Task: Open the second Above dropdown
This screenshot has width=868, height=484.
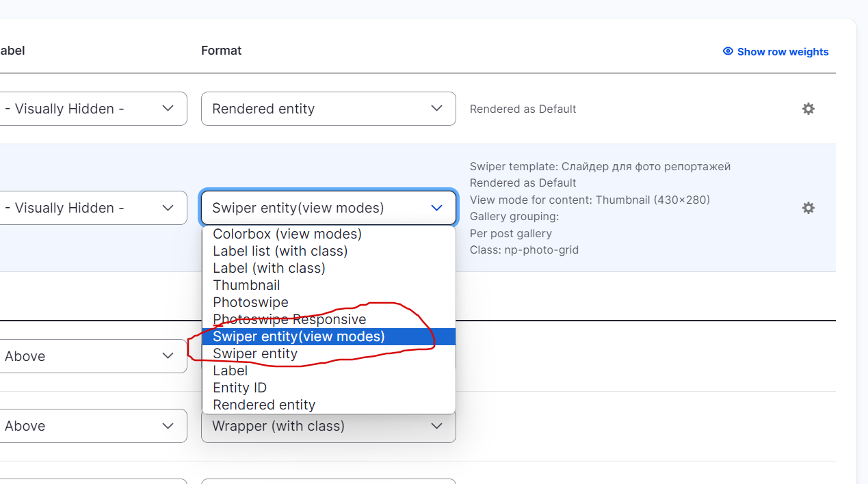Action: 94,425
